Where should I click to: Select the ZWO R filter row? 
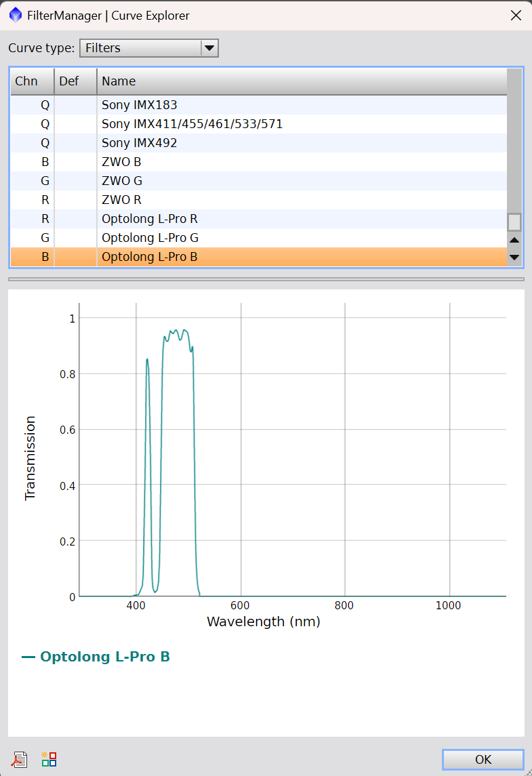pos(259,200)
